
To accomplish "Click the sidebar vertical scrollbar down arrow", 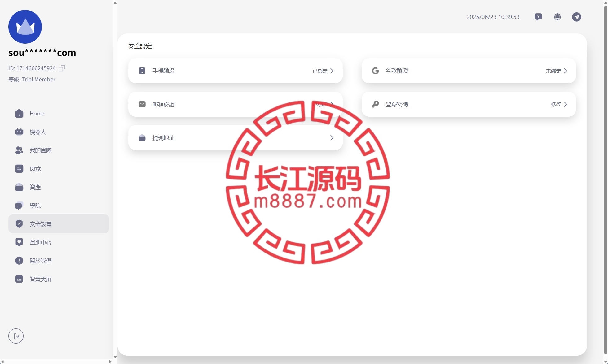I will coord(115,357).
